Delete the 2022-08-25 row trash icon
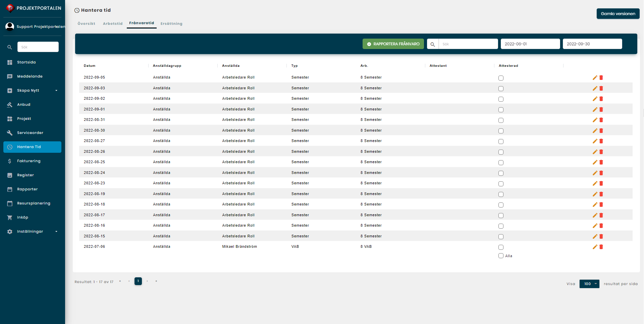 (x=601, y=162)
